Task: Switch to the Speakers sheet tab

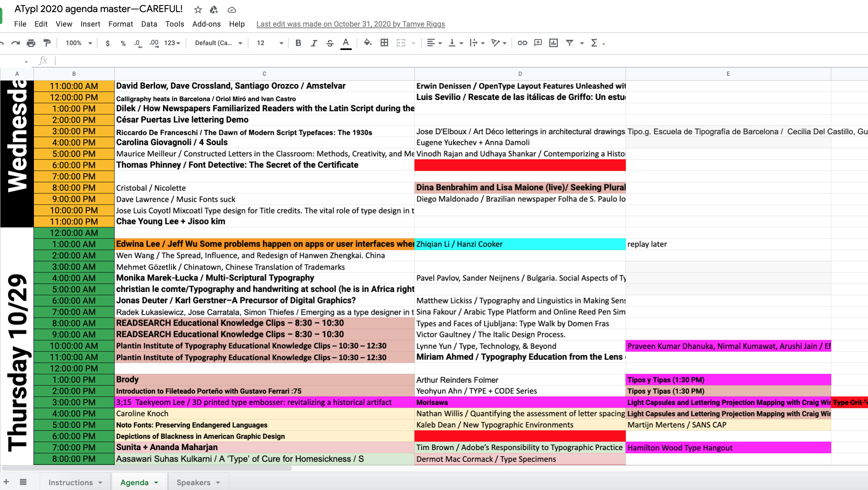Action: pyautogui.click(x=194, y=482)
